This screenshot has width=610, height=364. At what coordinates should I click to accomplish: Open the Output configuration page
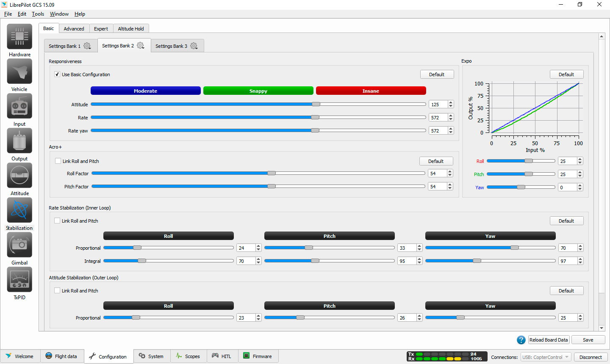(x=19, y=144)
